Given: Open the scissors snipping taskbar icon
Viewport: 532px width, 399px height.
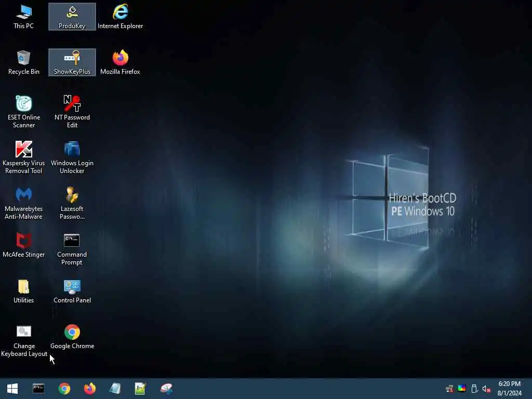Looking at the screenshot, I should [166, 389].
